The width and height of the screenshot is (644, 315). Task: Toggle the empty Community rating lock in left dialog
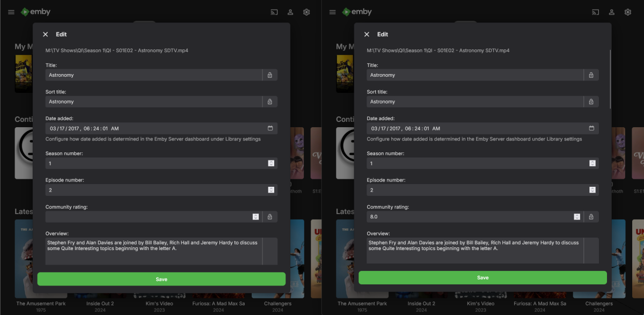270,217
